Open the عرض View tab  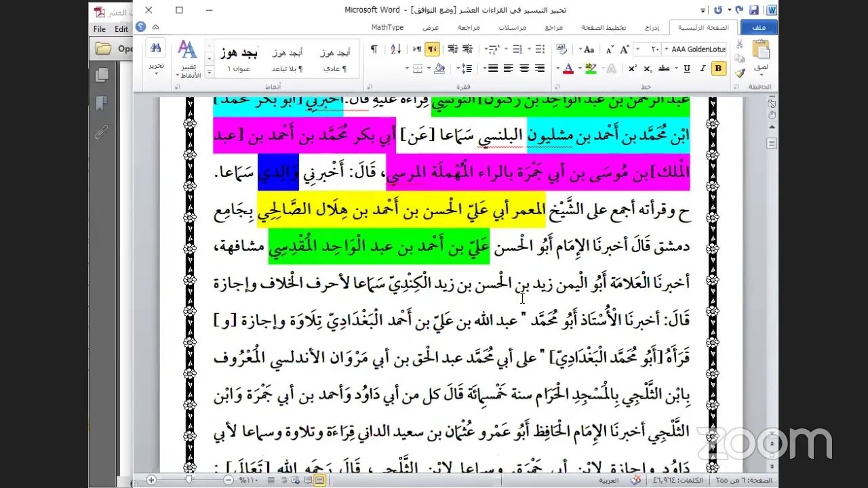[431, 27]
